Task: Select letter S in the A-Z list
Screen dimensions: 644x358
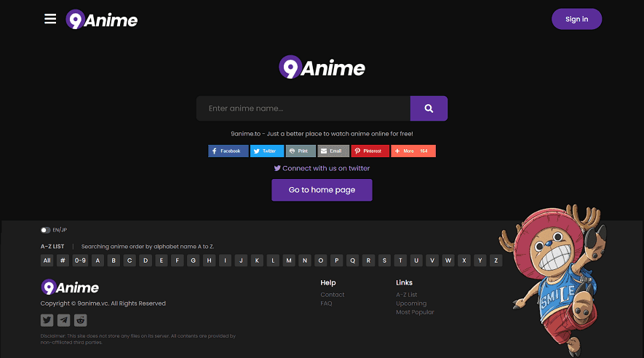Action: click(384, 260)
